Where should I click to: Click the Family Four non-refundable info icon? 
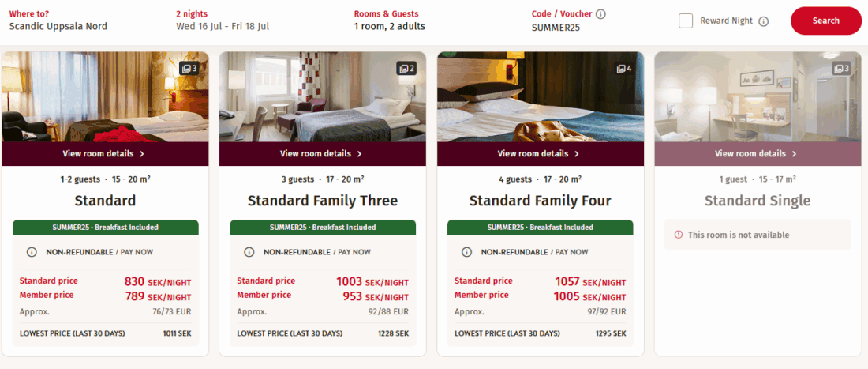(x=467, y=252)
